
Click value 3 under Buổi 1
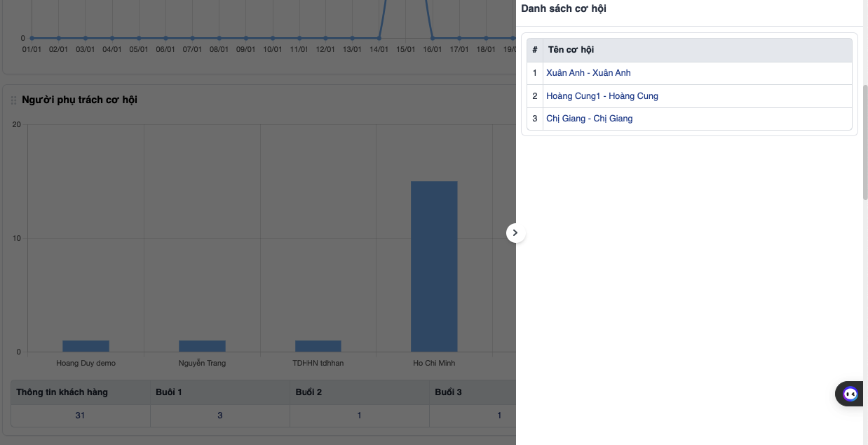pyautogui.click(x=219, y=416)
